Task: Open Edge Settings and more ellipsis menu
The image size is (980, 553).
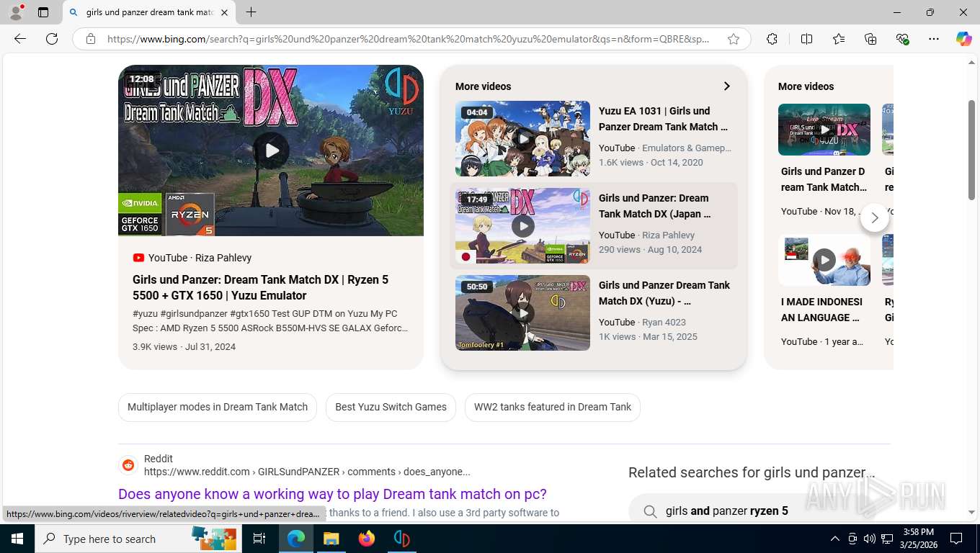Action: pos(934,39)
